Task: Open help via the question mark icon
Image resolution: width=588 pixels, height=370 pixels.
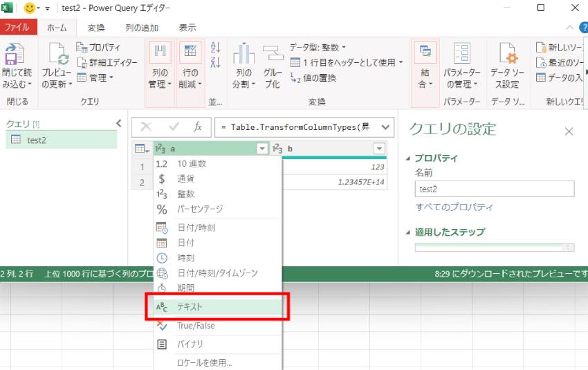Action: (x=584, y=28)
